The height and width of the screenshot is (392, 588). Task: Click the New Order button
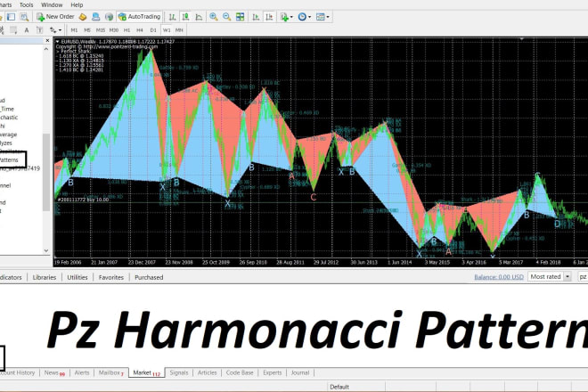55,17
